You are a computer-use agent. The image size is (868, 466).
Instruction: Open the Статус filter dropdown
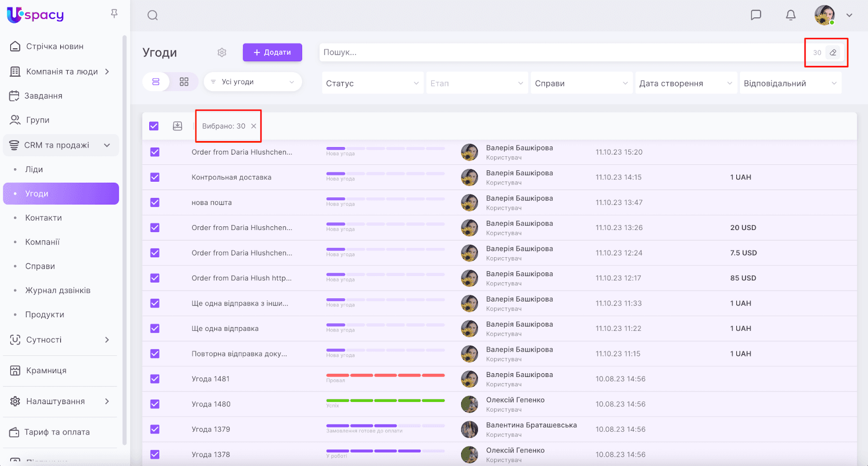(x=372, y=84)
